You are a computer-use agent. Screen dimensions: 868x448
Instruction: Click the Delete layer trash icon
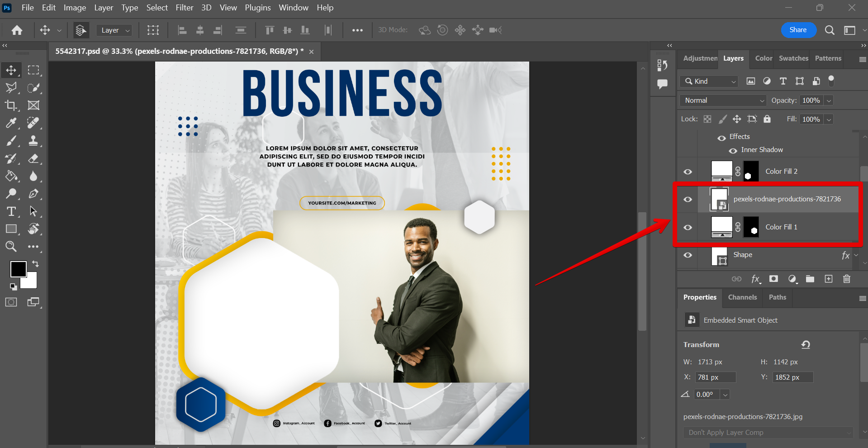(x=847, y=279)
